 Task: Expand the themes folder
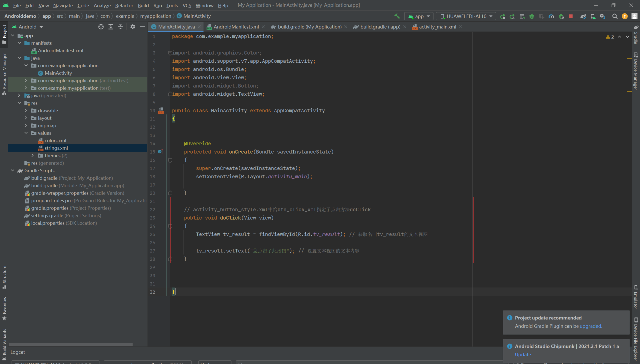pos(33,155)
